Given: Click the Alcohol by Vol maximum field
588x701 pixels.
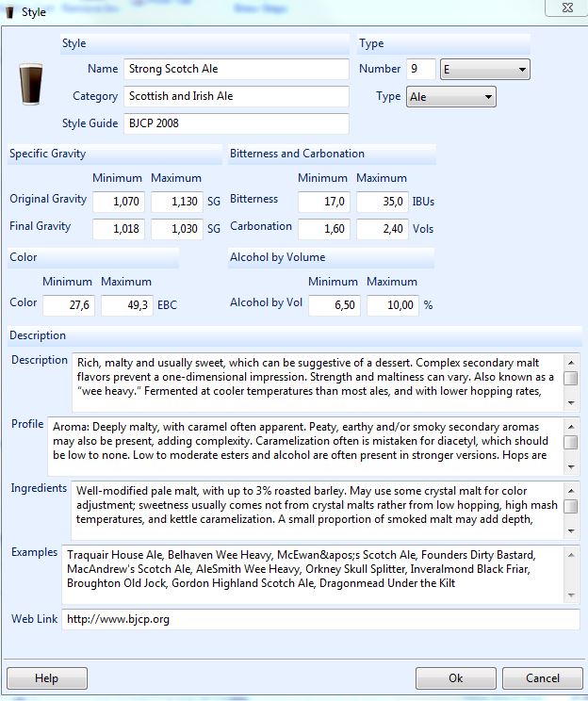Looking at the screenshot, I should [x=393, y=305].
